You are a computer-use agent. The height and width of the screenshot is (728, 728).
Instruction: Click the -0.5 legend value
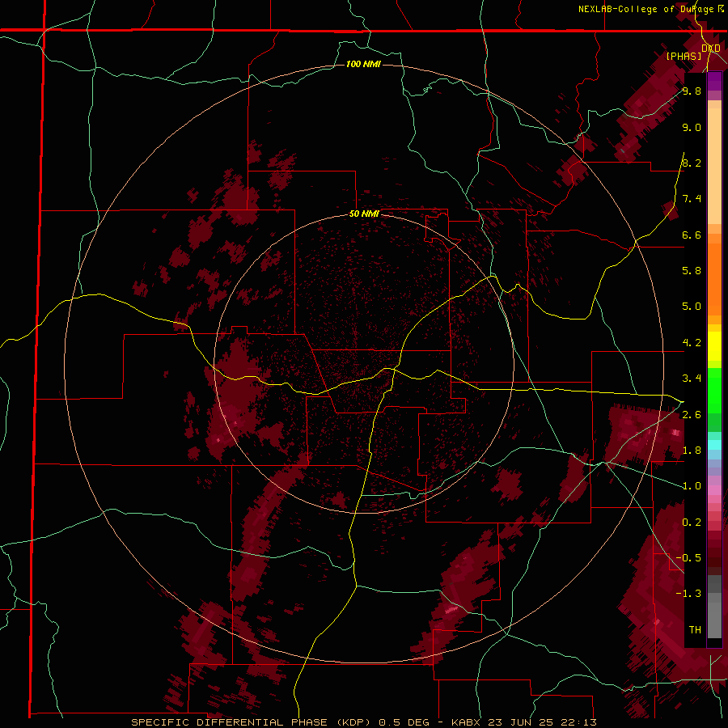[688, 558]
